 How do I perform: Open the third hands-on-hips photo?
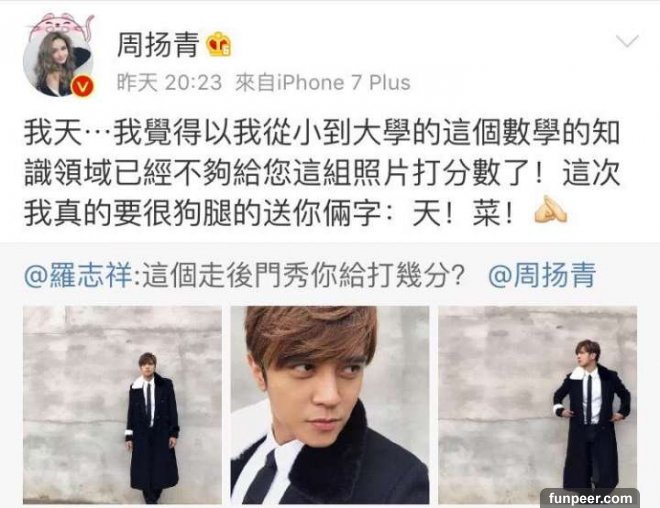coord(538,405)
